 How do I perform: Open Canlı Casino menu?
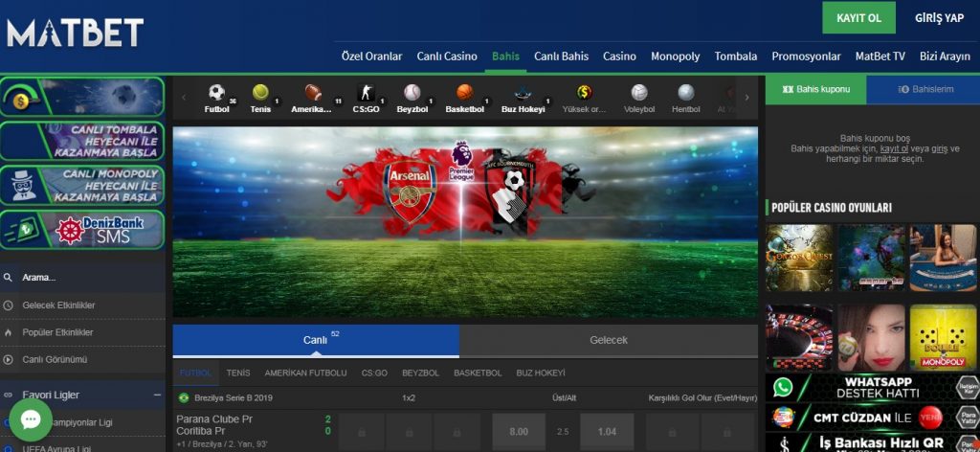tap(447, 56)
